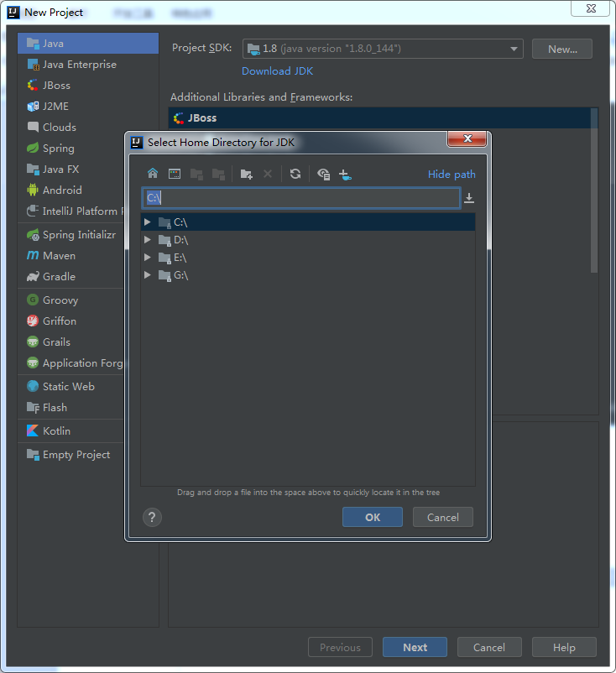
Task: Select the Static Web project type
Action: (70, 386)
